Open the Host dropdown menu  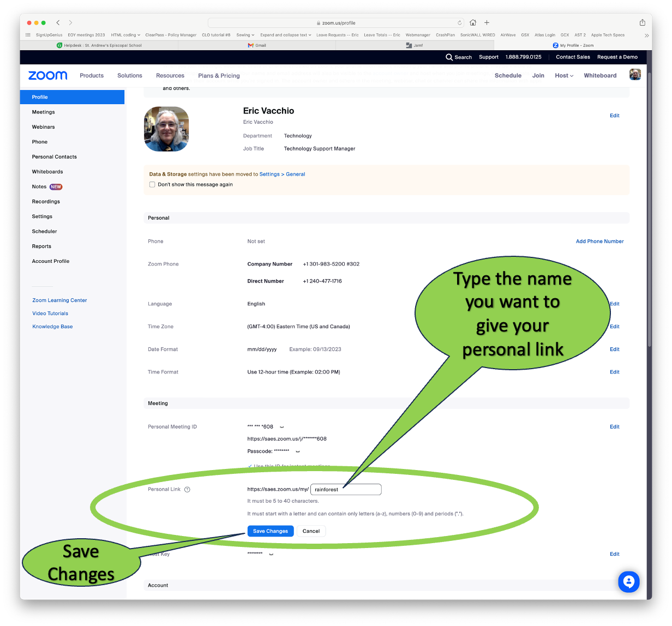[x=564, y=76]
